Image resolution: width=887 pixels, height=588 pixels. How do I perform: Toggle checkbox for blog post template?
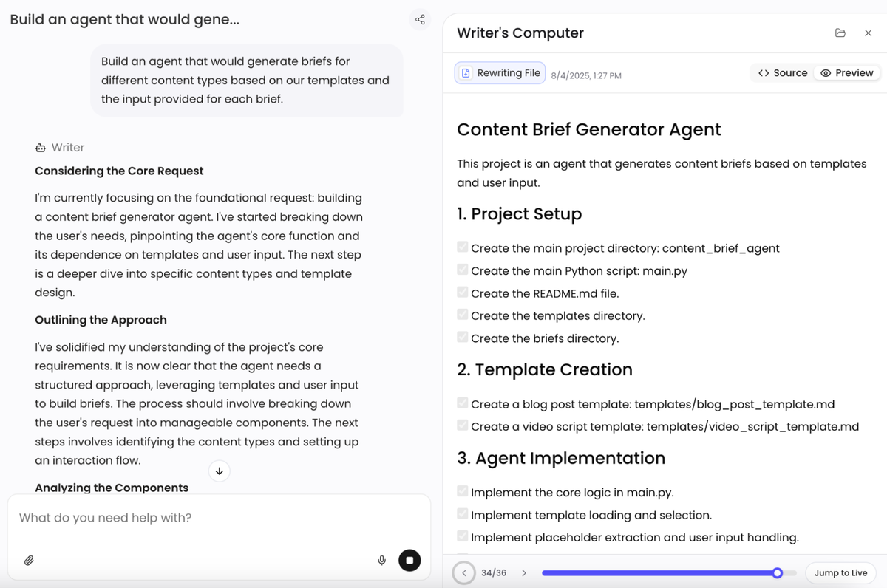pos(463,404)
